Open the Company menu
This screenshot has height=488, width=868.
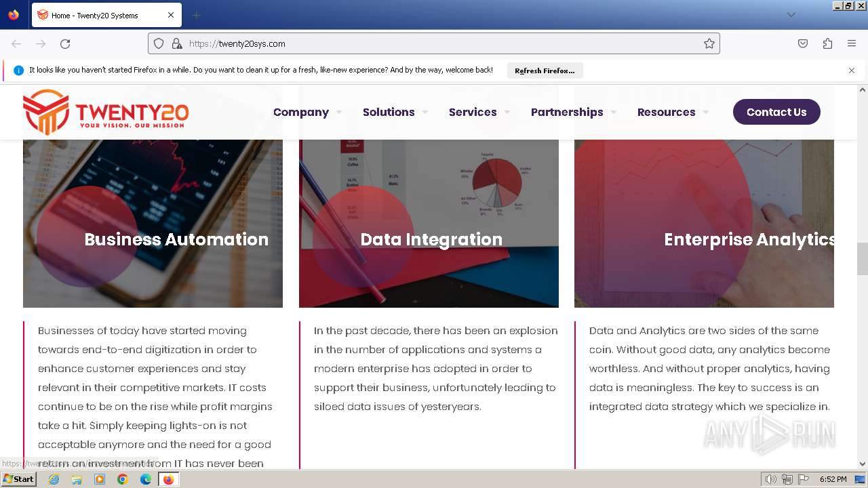point(301,113)
